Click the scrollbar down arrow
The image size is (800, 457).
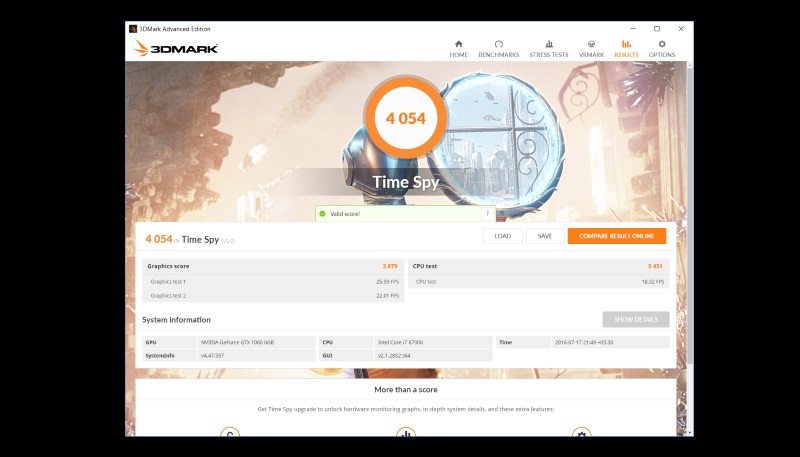[690, 433]
